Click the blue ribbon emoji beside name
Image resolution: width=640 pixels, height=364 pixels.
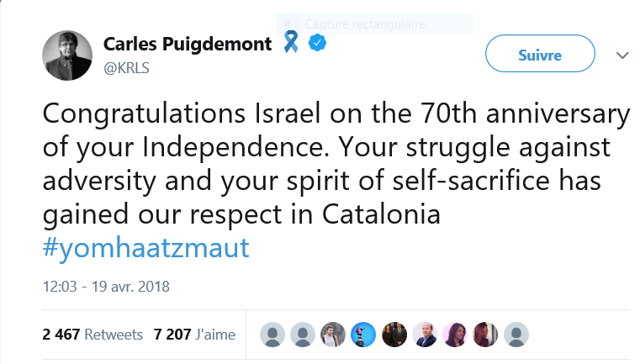[x=291, y=42]
